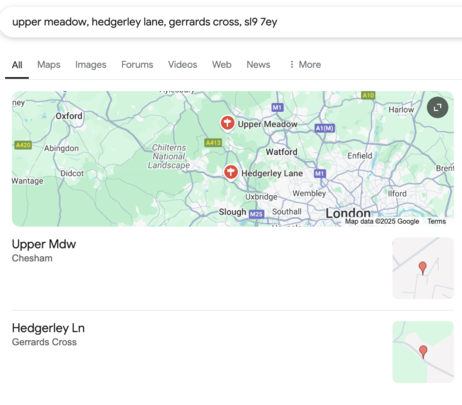Click the Hedgerley Ln map thumbnail
This screenshot has height=405, width=462.
tap(423, 352)
